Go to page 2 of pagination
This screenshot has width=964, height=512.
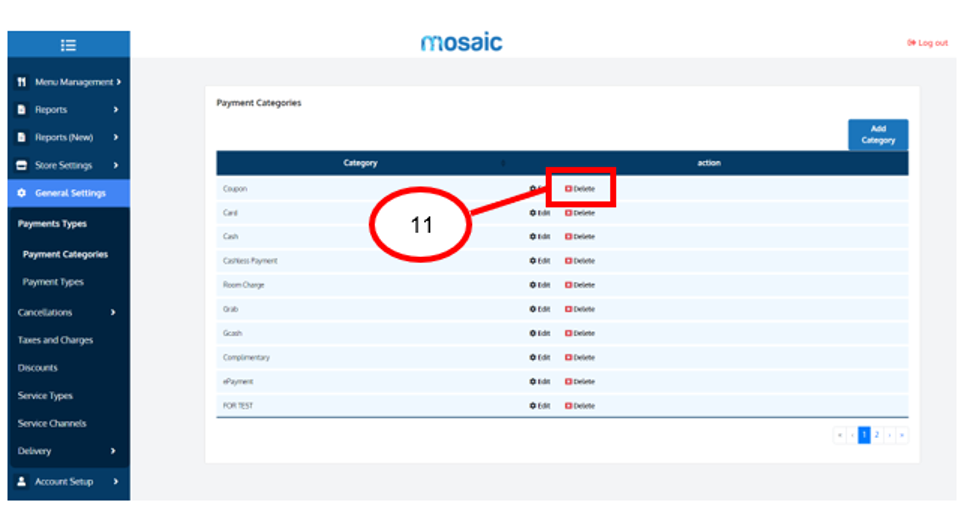click(x=877, y=435)
